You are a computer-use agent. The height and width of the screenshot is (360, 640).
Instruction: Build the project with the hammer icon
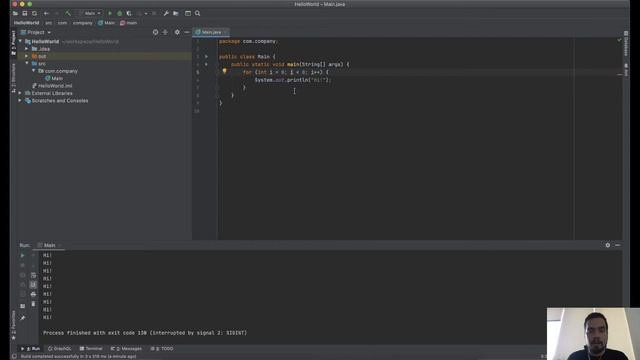(68, 13)
